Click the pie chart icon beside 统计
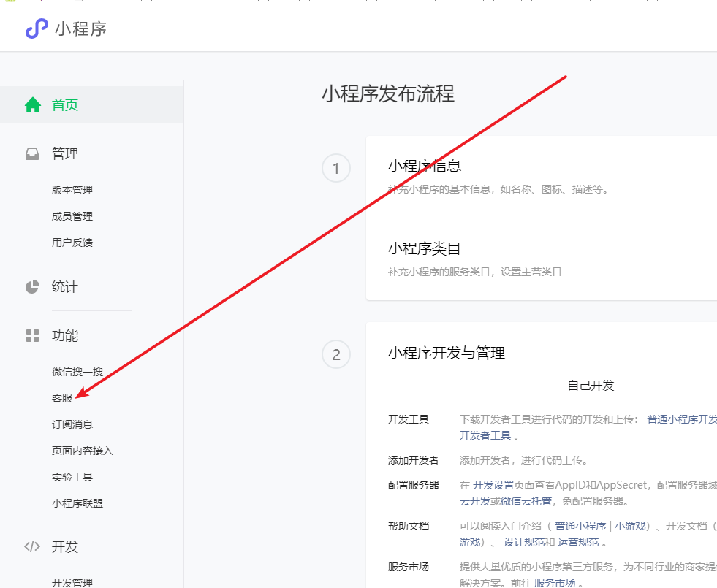This screenshot has width=717, height=588. [x=32, y=287]
